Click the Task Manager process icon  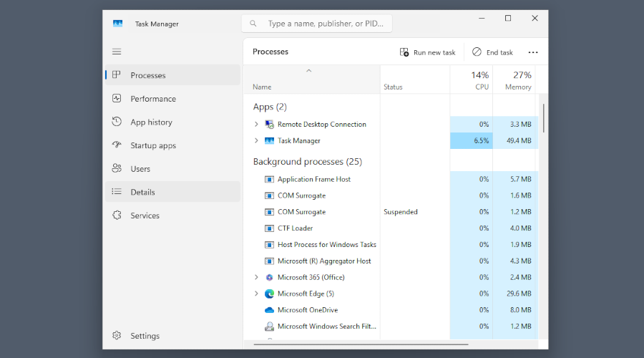[x=270, y=140]
